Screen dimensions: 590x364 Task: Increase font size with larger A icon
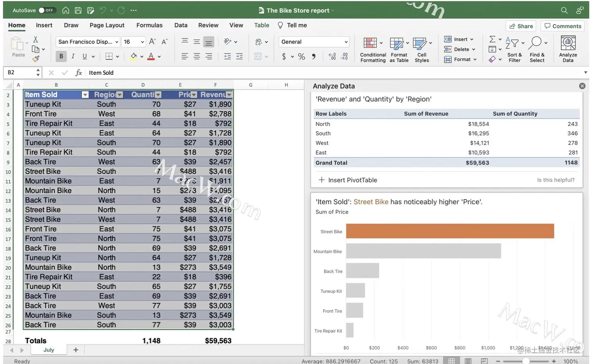153,42
